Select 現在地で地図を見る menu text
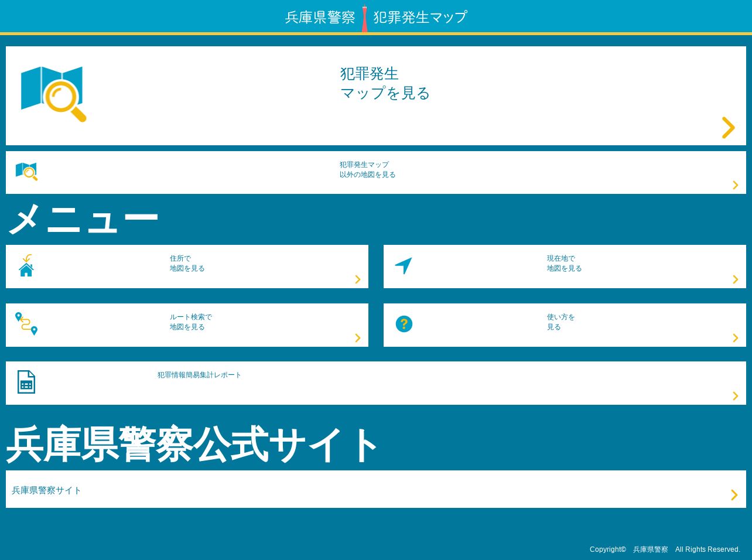The height and width of the screenshot is (560, 752). [564, 264]
